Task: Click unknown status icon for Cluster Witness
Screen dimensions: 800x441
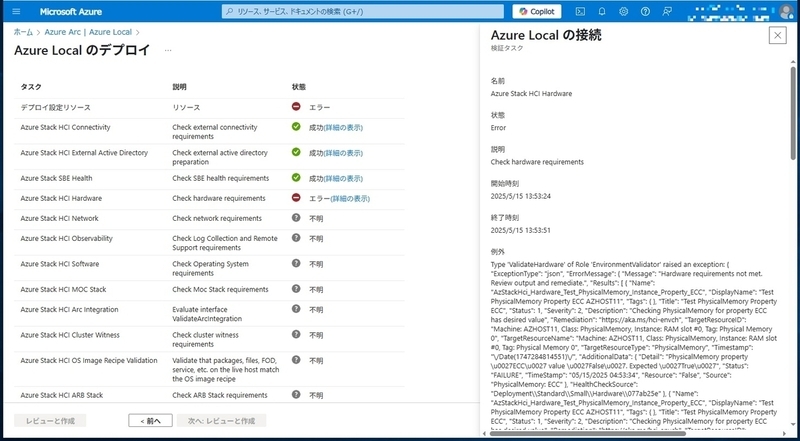Action: [296, 334]
